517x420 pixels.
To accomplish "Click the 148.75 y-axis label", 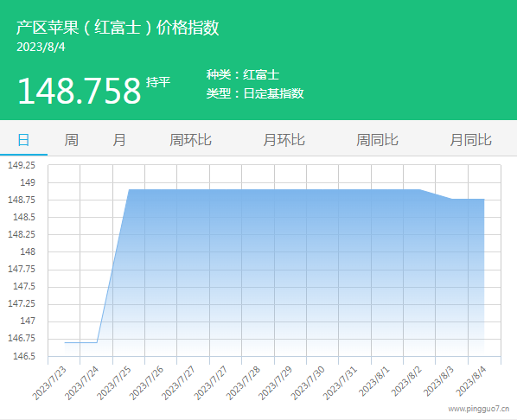I will (x=22, y=200).
